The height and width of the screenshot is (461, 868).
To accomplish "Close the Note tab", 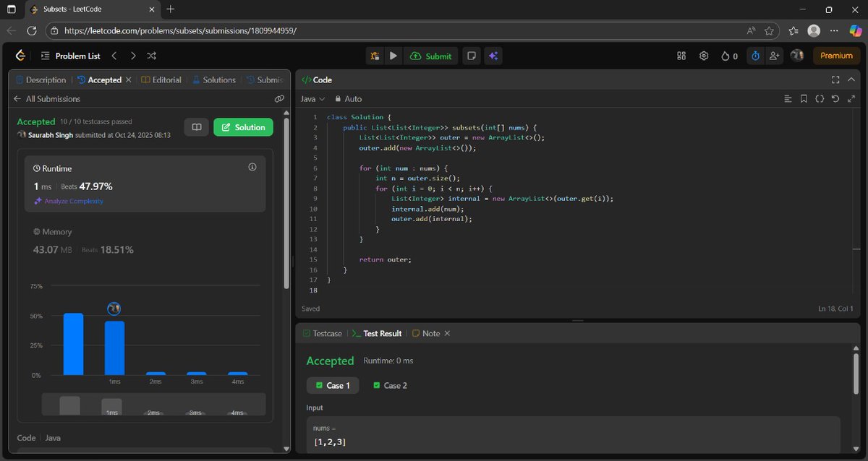I will (x=447, y=334).
